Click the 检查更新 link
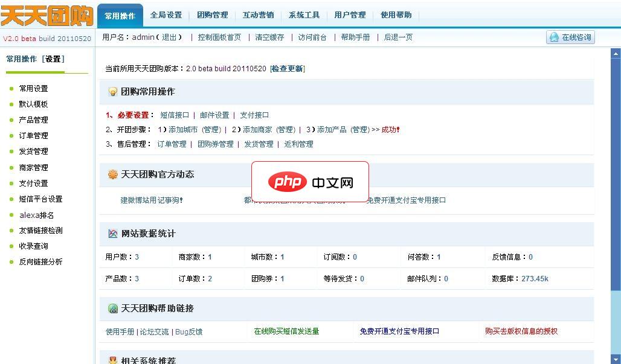Viewport: 621px width, 364px height. tap(287, 69)
